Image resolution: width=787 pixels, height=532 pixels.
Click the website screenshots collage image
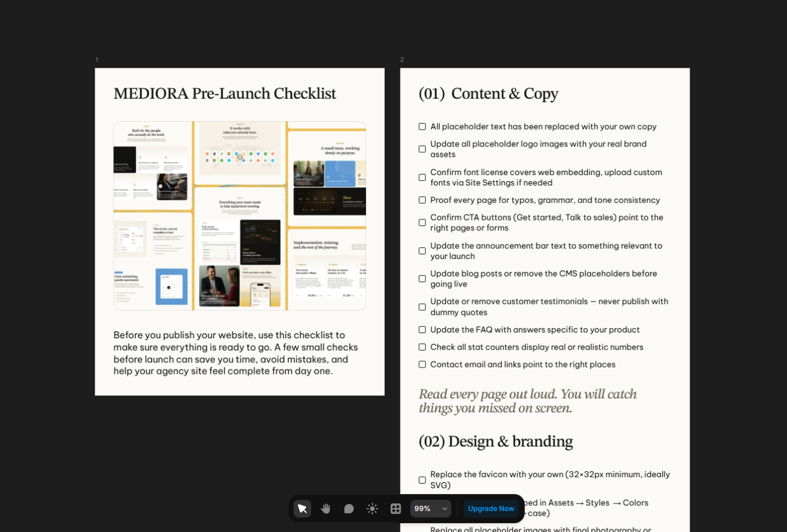point(239,216)
